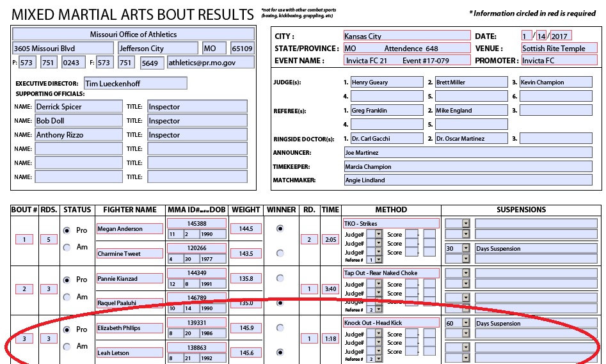Viewport: 606px width, 364px height.
Task: Click Judge 2 field Brett Miller
Action: click(471, 82)
